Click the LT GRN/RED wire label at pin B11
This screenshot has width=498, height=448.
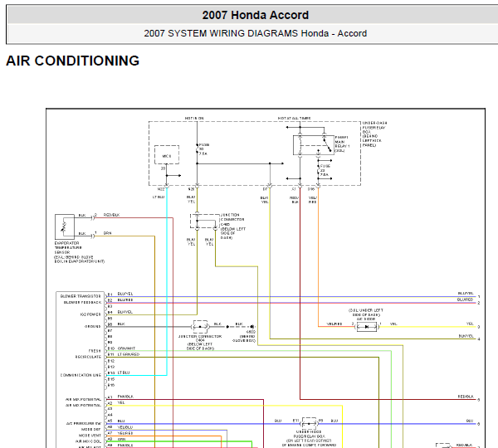click(129, 354)
